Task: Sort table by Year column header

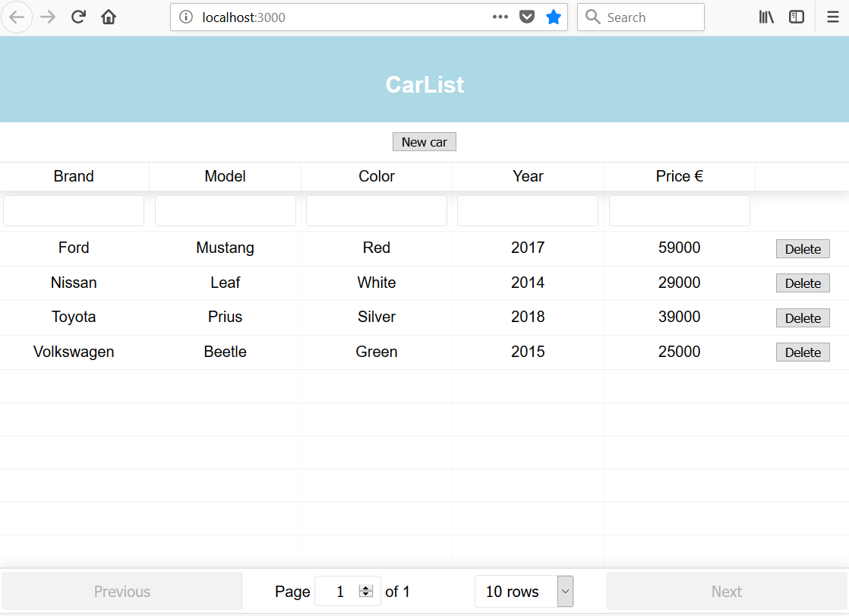Action: click(x=528, y=176)
